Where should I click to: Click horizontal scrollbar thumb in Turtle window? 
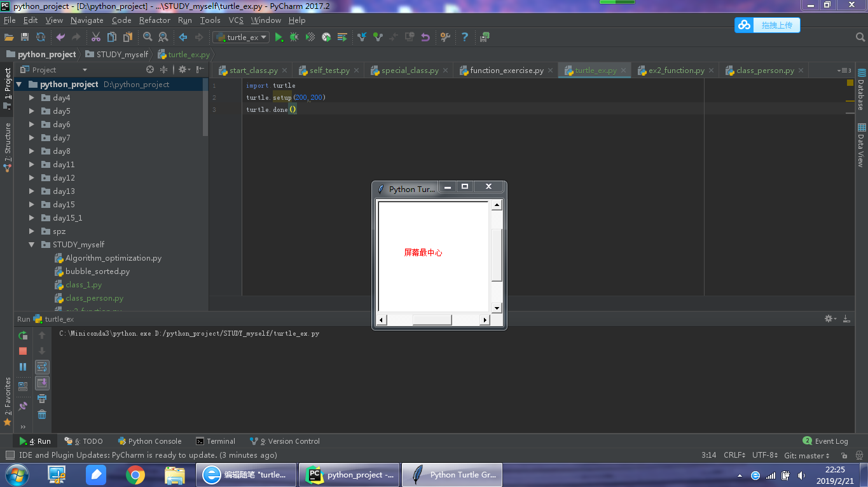click(432, 320)
